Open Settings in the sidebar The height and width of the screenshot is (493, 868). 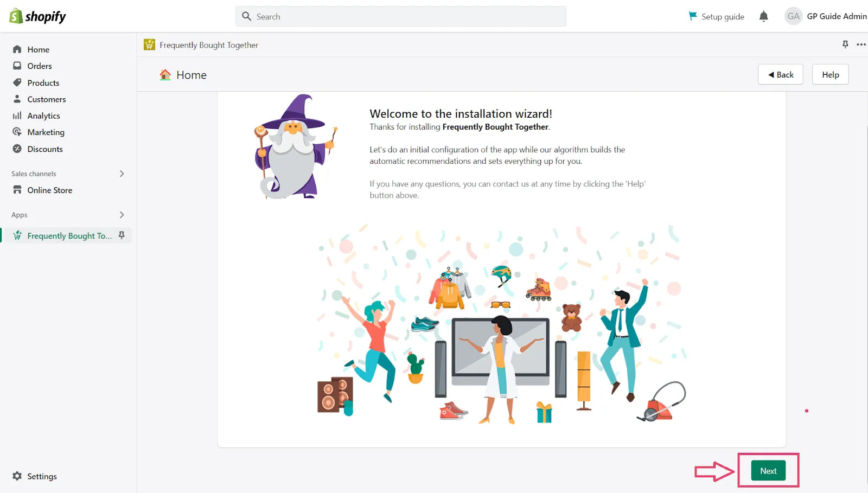[42, 476]
